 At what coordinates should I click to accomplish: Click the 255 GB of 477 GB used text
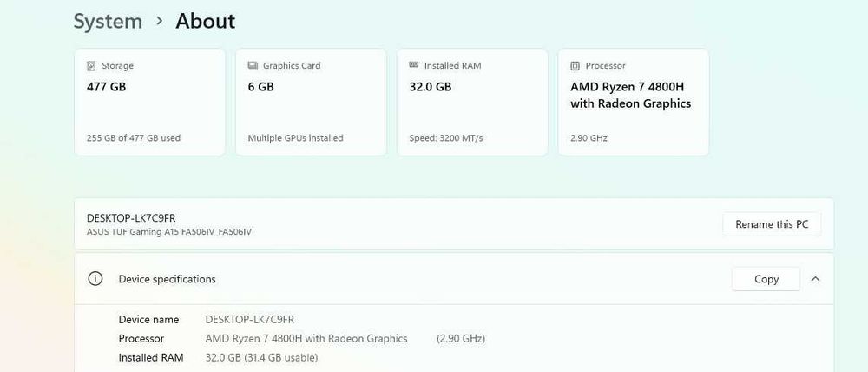[134, 137]
